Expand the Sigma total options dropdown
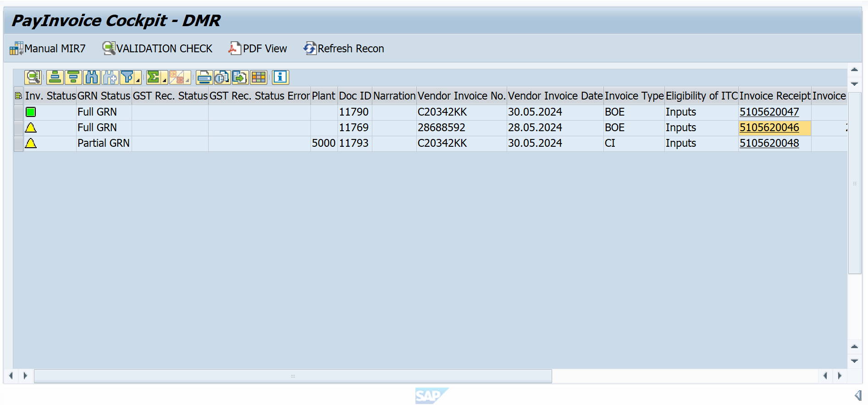The height and width of the screenshot is (405, 868). (164, 80)
